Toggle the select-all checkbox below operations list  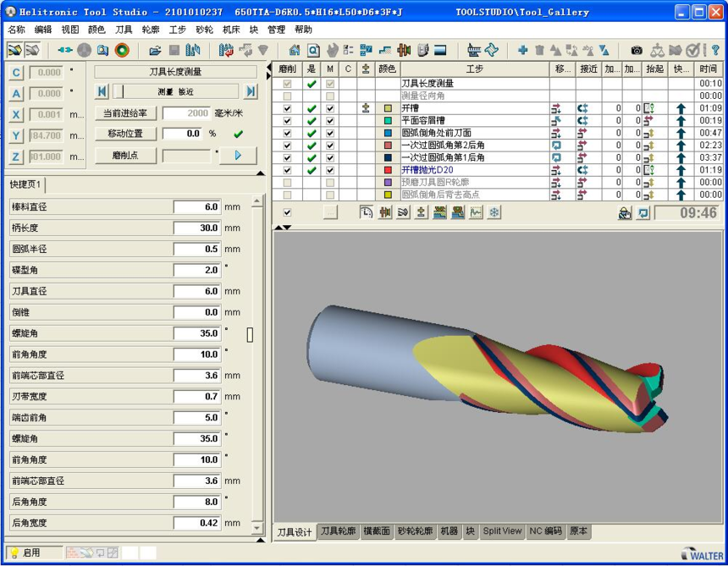pos(288,212)
